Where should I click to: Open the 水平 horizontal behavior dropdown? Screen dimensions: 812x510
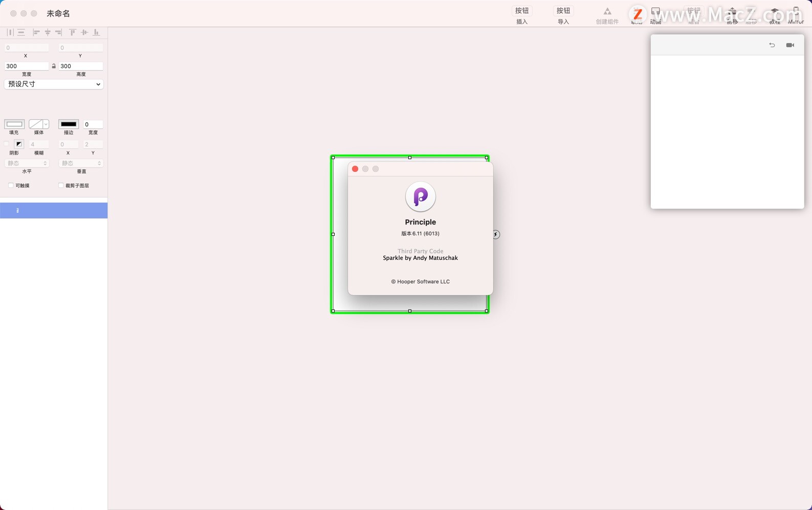tap(27, 163)
